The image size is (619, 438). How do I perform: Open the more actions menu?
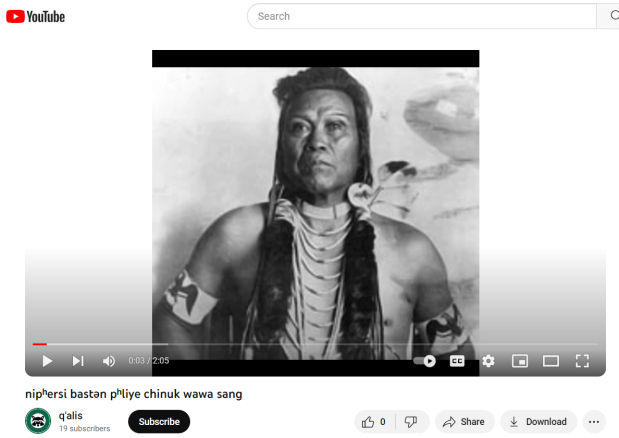[x=594, y=422]
